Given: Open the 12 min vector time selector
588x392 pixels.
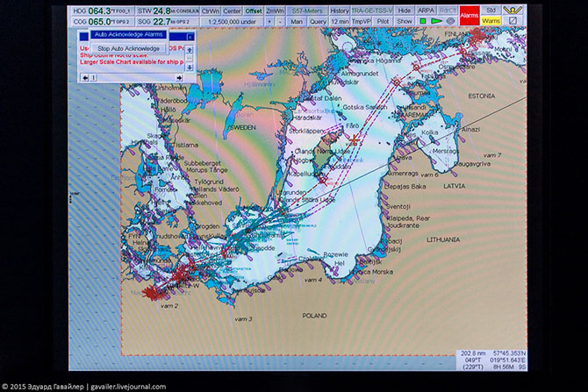Looking at the screenshot, I should pos(340,22).
